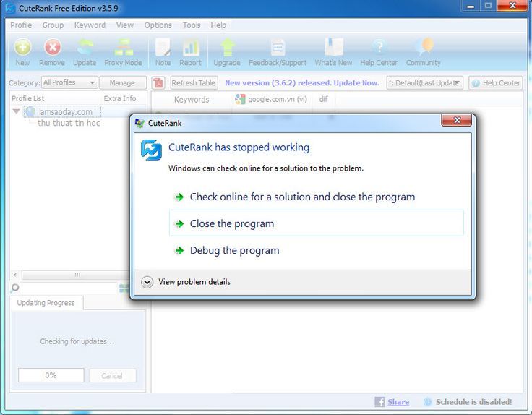The image size is (532, 415).
Task: Click the Profile List column header
Action: coord(28,98)
